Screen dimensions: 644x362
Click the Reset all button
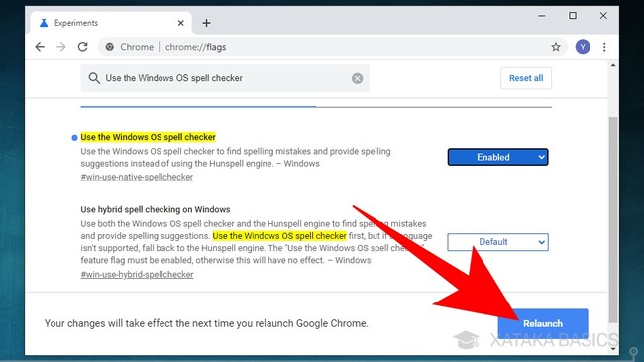click(x=526, y=78)
